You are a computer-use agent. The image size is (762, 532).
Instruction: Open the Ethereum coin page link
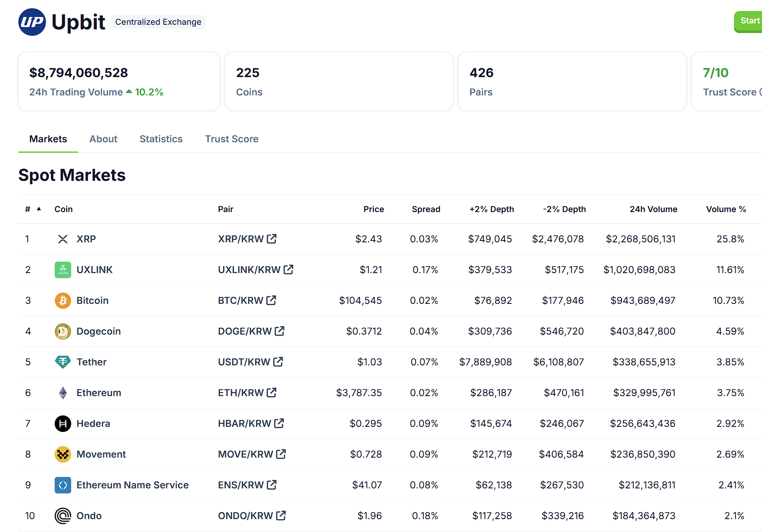[99, 393]
